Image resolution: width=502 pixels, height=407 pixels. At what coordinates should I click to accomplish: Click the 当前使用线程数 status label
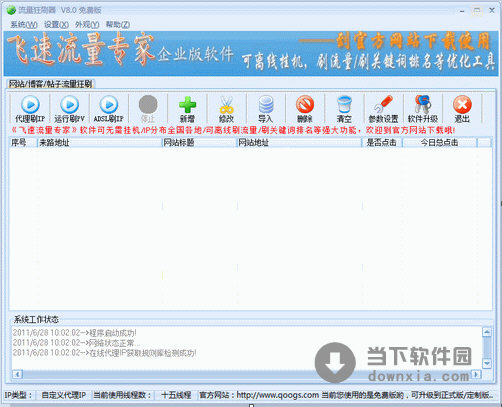[x=122, y=395]
